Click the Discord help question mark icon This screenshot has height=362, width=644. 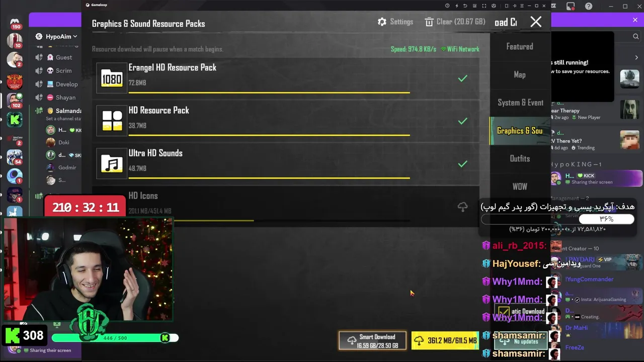[589, 6]
